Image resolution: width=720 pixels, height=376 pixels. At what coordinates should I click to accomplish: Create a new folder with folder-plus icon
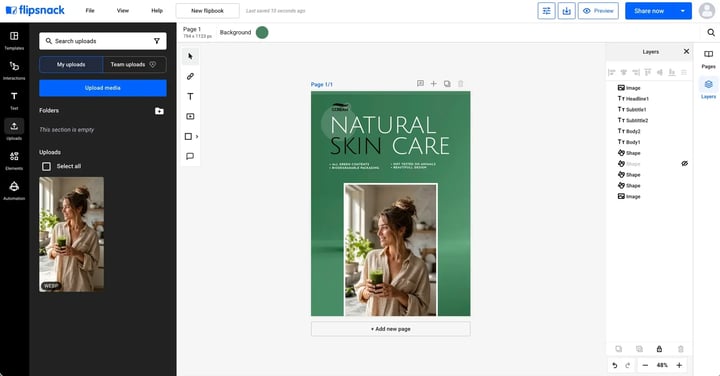159,111
